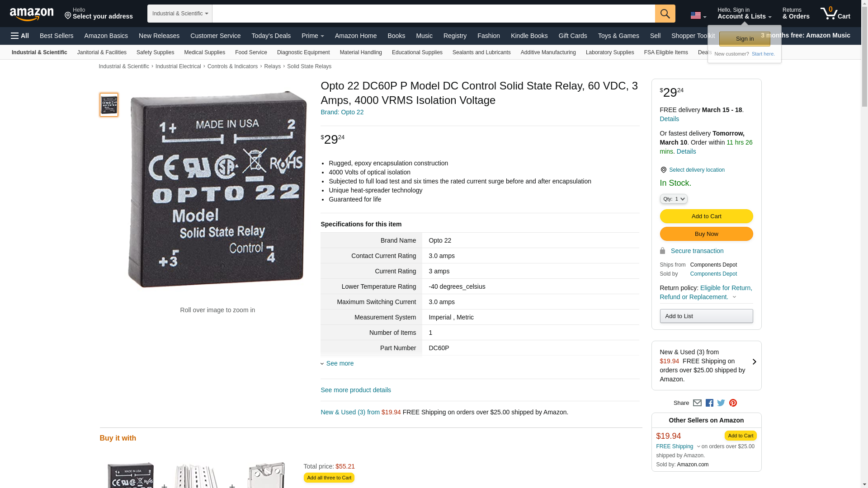Screen dimensions: 868x488
Task: Click the search magnifier button
Action: (x=665, y=14)
